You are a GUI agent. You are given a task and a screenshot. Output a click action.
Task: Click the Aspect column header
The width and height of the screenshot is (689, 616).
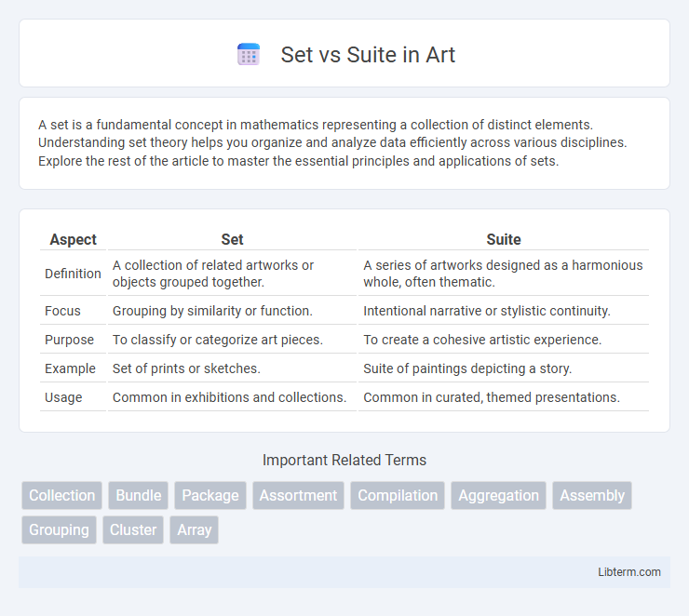(x=74, y=239)
